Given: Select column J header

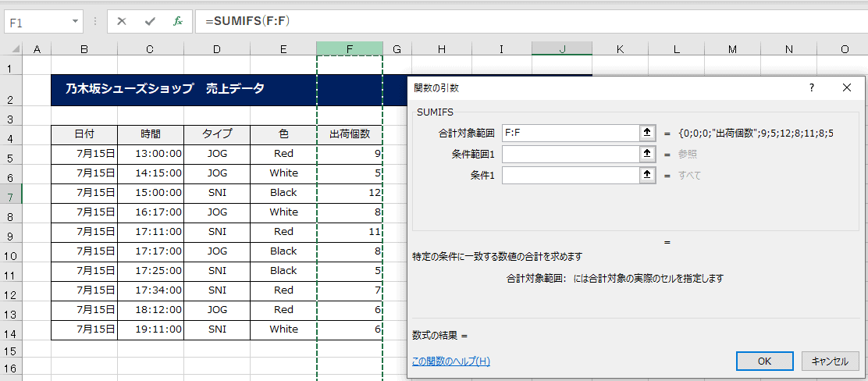Looking at the screenshot, I should point(562,48).
